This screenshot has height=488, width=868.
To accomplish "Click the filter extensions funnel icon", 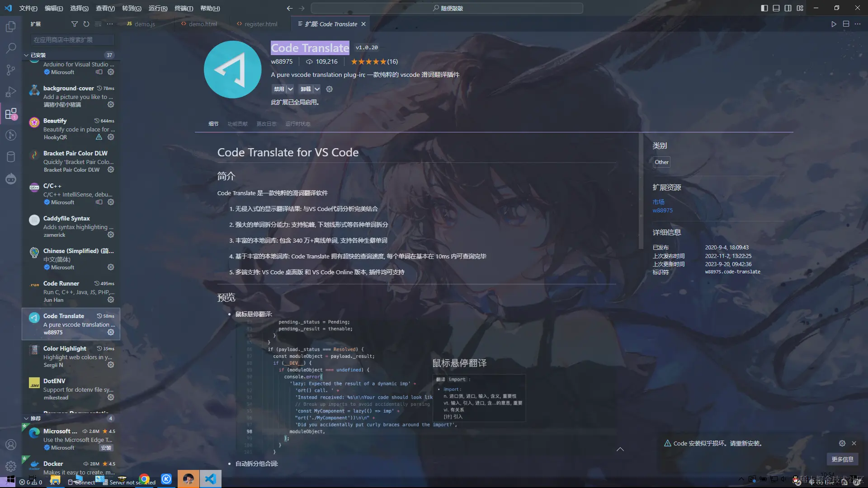I will click(75, 24).
